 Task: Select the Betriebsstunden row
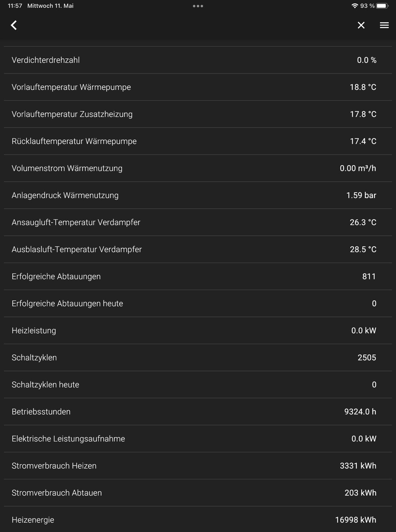click(x=198, y=412)
